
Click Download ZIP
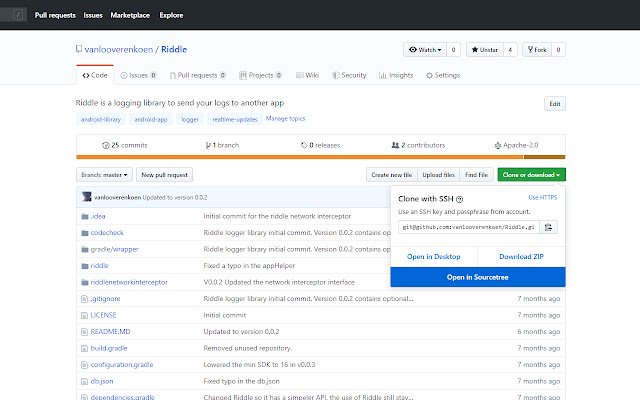tap(521, 257)
